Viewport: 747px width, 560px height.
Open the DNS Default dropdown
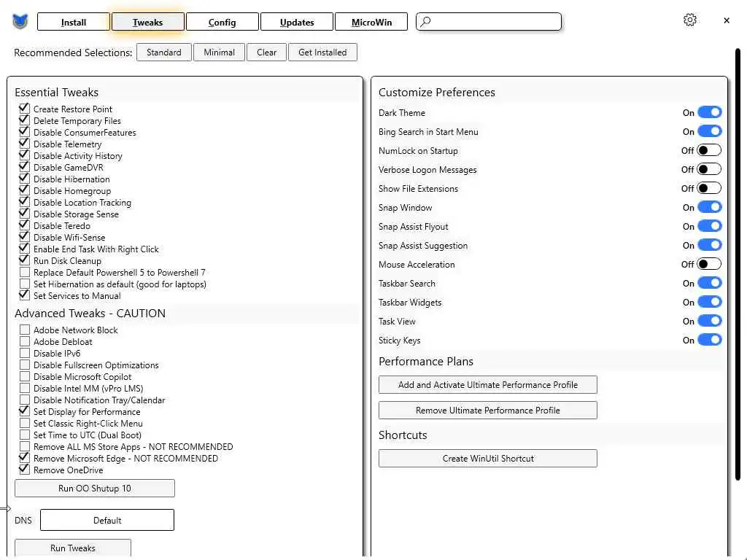(107, 520)
